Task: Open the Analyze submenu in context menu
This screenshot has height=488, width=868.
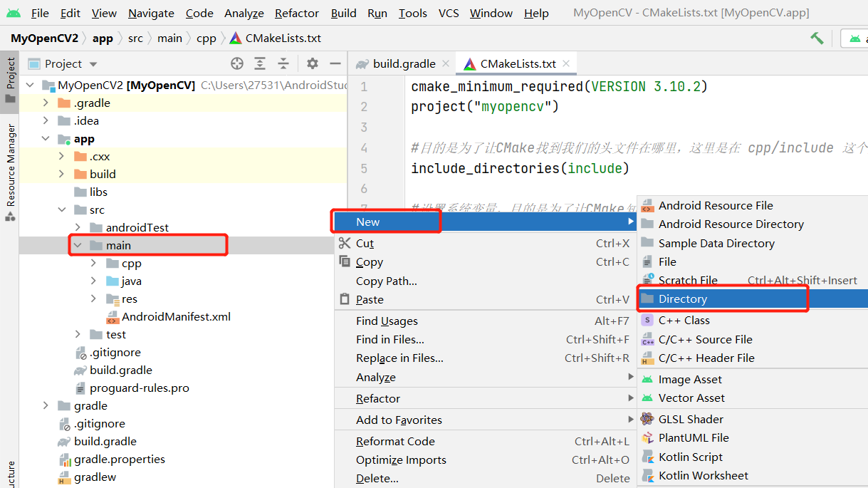Action: click(x=486, y=377)
